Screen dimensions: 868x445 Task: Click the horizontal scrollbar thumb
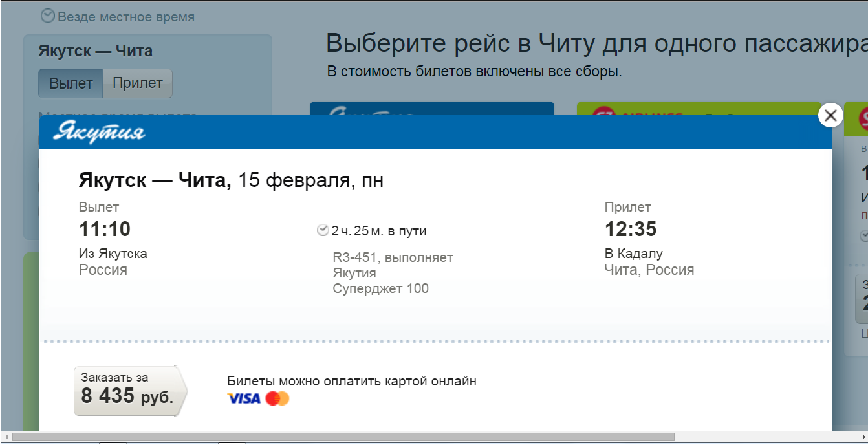[x=343, y=437]
